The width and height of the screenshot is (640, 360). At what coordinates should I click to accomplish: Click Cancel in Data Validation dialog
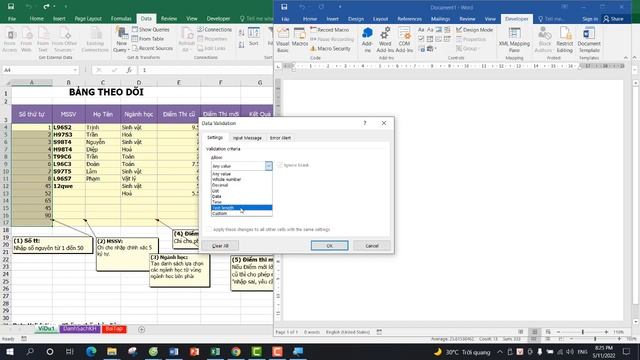371,246
